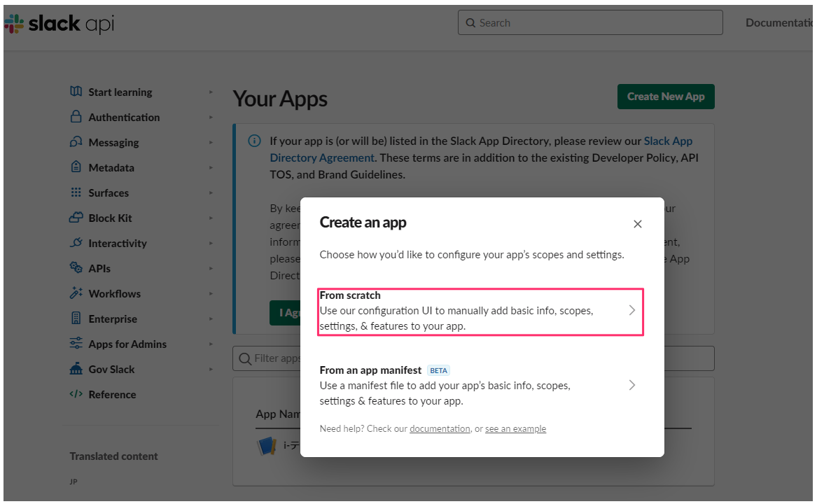Expand the Authentication section arrow
817x504 pixels.
pos(211,118)
